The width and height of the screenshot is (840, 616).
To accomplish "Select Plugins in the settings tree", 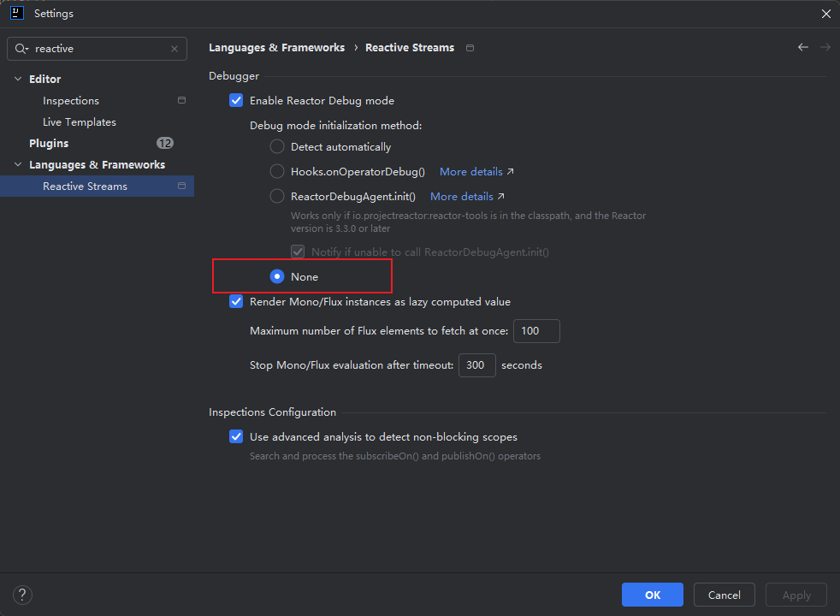I will pos(49,144).
